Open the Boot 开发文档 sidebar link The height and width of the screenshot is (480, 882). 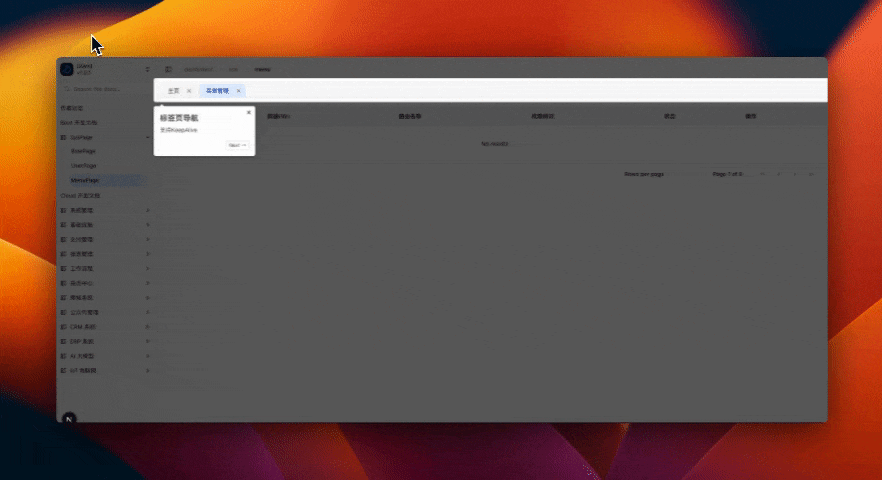[x=79, y=123]
